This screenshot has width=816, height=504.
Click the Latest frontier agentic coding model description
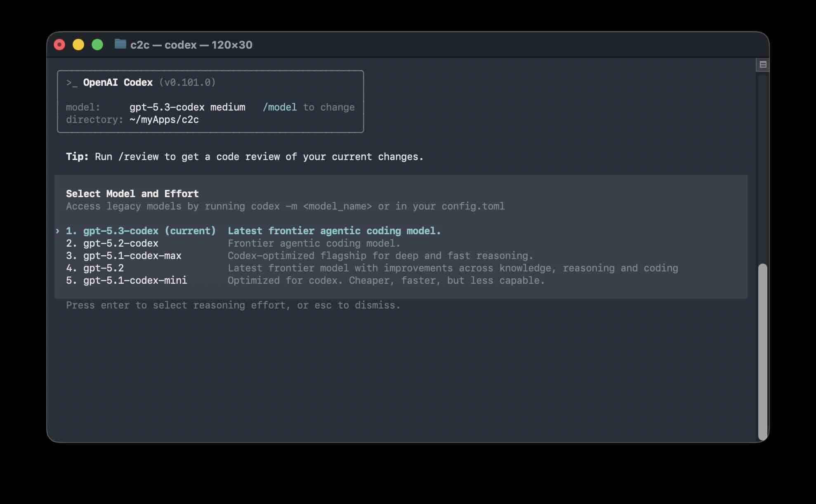[x=334, y=231]
